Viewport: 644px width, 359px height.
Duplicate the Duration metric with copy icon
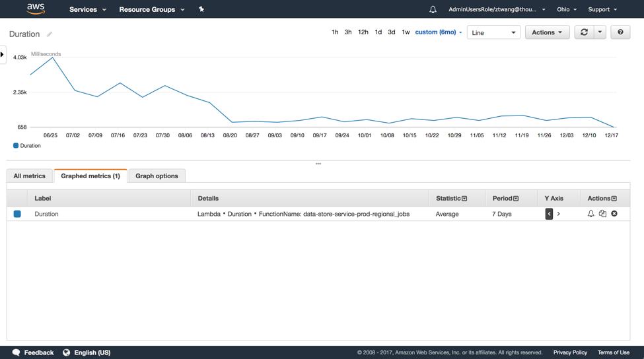tap(602, 214)
